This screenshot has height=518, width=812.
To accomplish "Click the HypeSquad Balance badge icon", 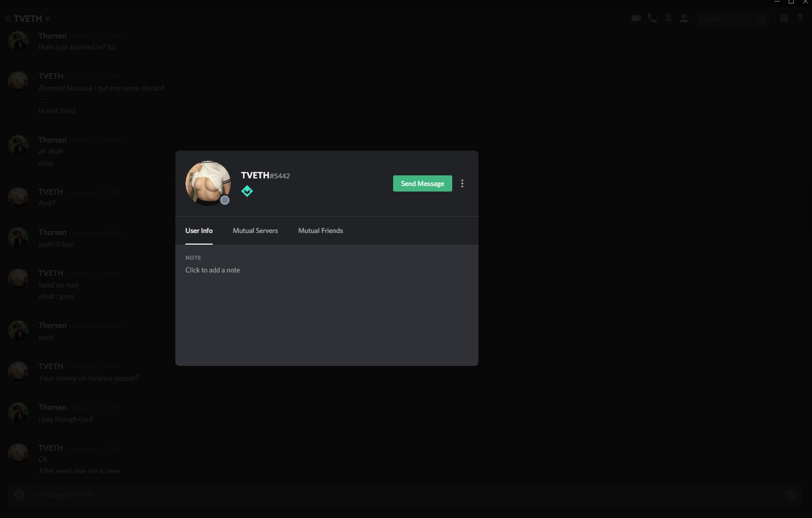I will pyautogui.click(x=247, y=191).
